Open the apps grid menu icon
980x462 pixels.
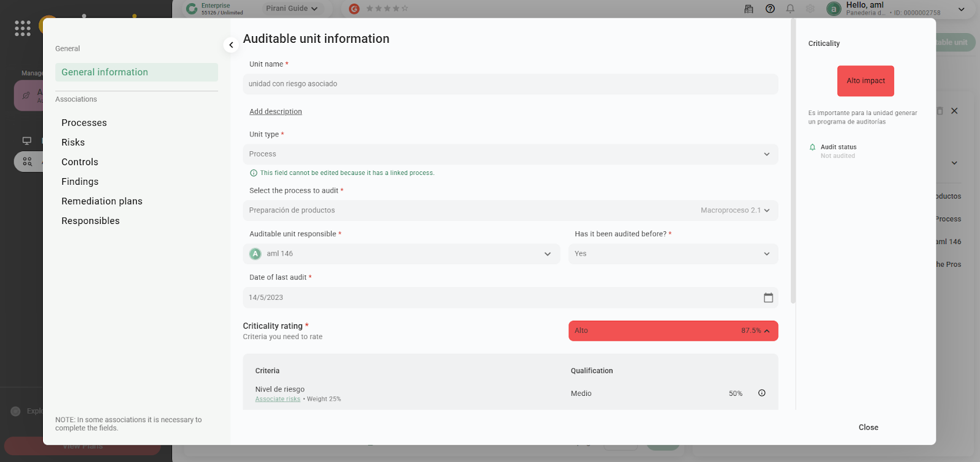tap(23, 28)
